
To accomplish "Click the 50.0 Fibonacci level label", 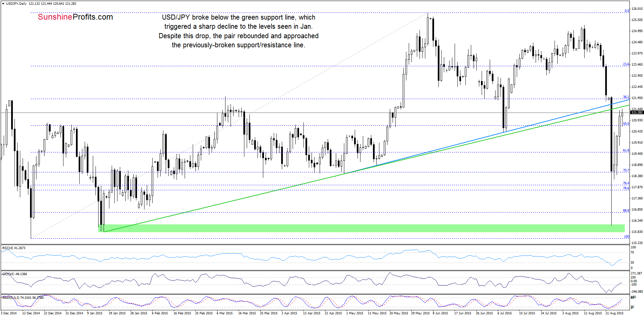I will [626, 124].
